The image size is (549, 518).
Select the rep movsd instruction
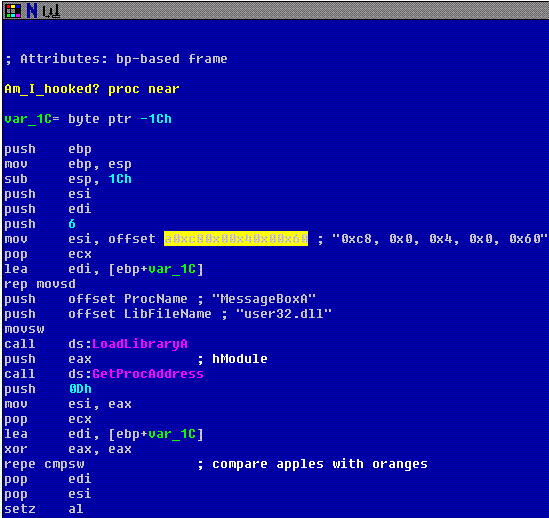tap(40, 284)
